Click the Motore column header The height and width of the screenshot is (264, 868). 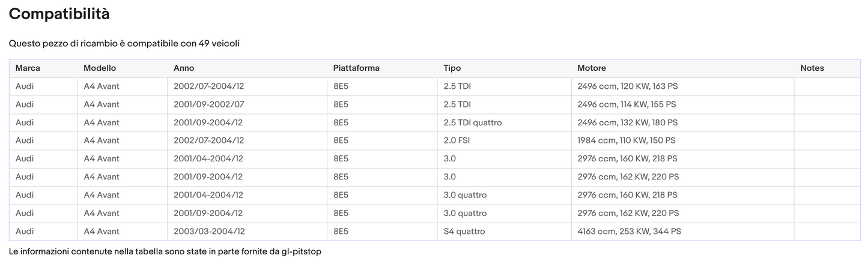click(592, 68)
